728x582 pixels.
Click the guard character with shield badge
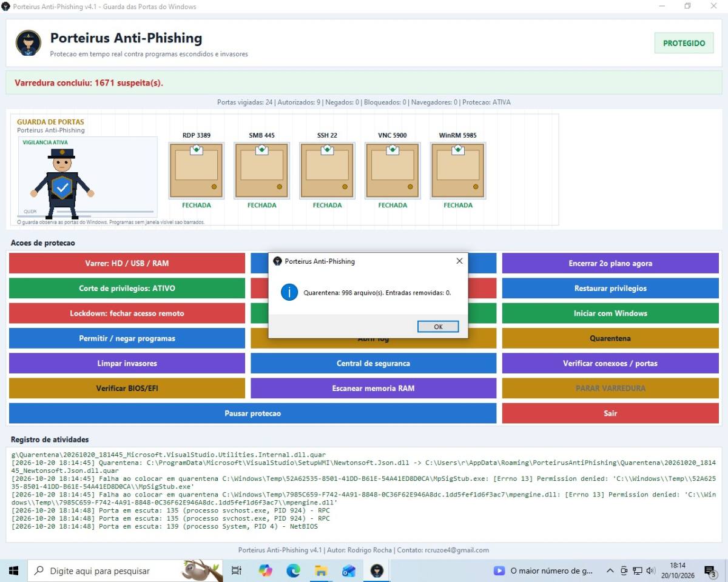(x=62, y=184)
